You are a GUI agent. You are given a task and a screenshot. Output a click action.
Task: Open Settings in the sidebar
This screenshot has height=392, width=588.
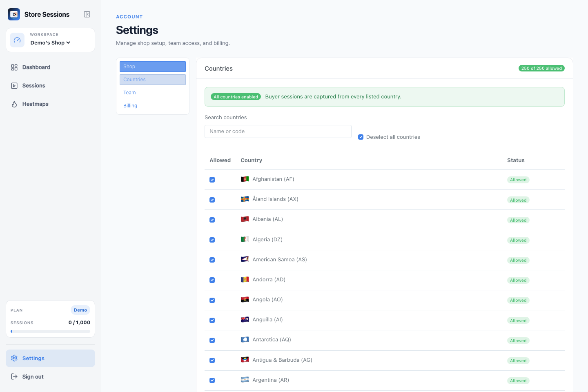(50, 358)
